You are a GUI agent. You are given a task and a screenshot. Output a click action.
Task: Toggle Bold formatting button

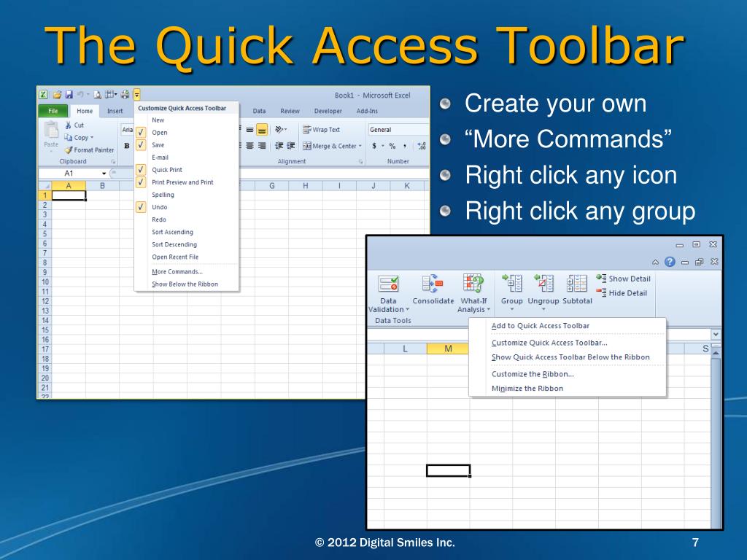pos(127,146)
